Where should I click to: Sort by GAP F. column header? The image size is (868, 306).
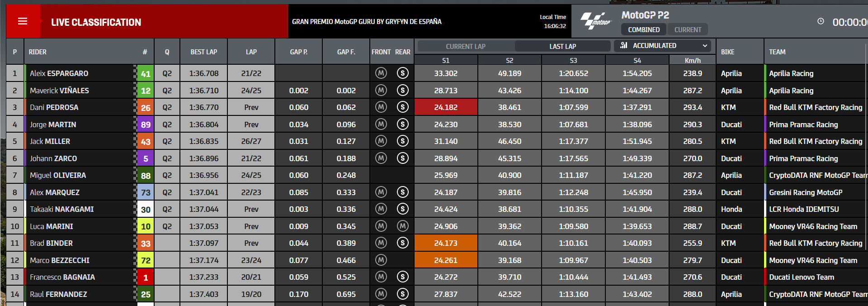tap(346, 52)
